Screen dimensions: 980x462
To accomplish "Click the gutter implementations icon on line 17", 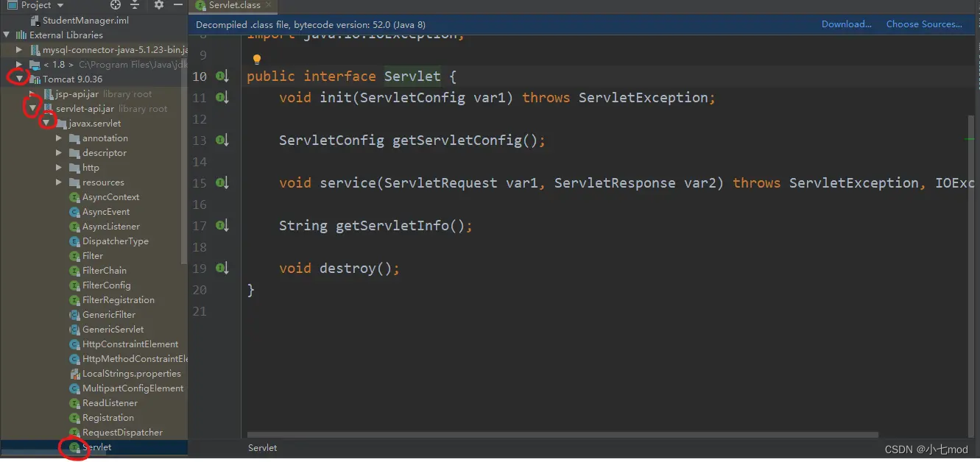I will tap(222, 226).
